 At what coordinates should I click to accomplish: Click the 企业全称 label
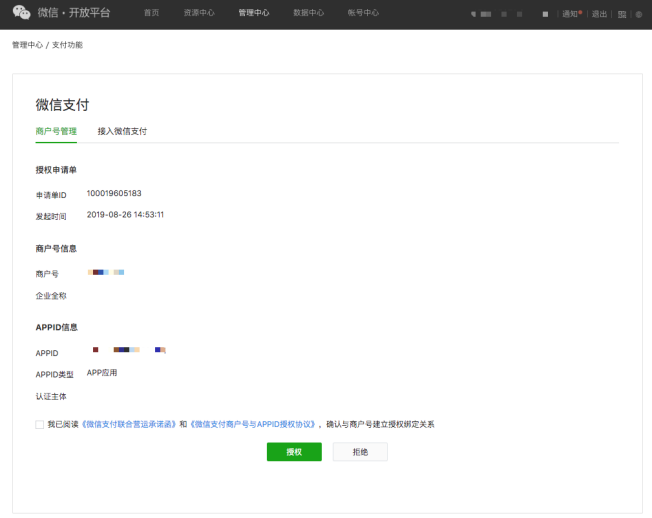51,296
